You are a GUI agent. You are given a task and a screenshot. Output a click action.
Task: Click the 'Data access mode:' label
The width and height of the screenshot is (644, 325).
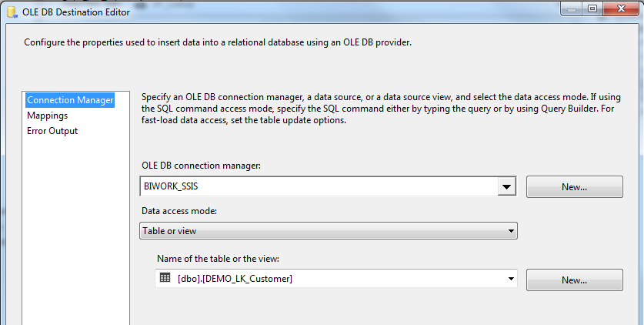[x=179, y=211]
